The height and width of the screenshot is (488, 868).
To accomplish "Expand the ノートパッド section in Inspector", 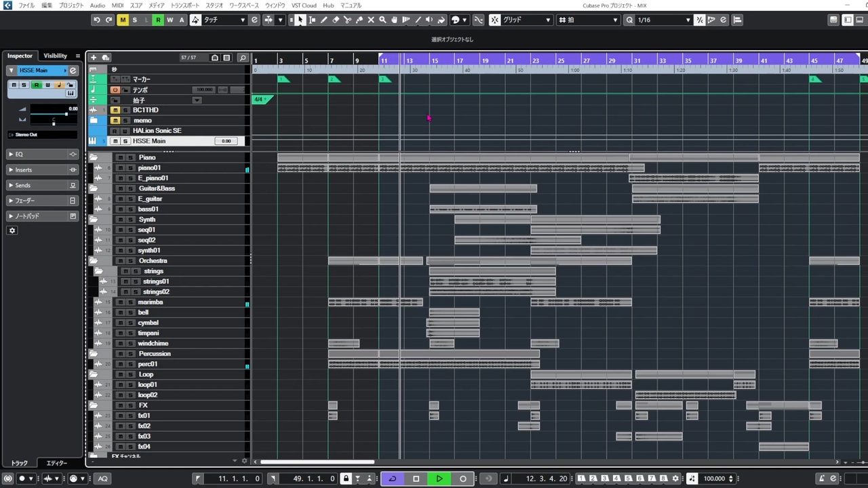I will [43, 216].
